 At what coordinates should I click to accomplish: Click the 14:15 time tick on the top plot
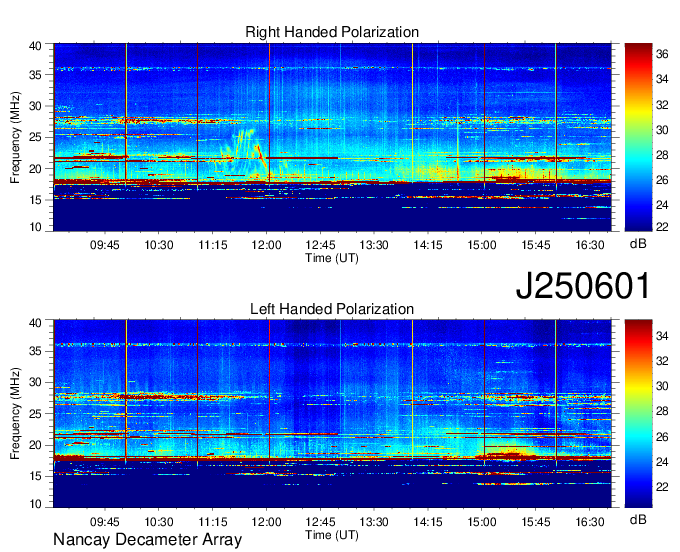tap(428, 245)
